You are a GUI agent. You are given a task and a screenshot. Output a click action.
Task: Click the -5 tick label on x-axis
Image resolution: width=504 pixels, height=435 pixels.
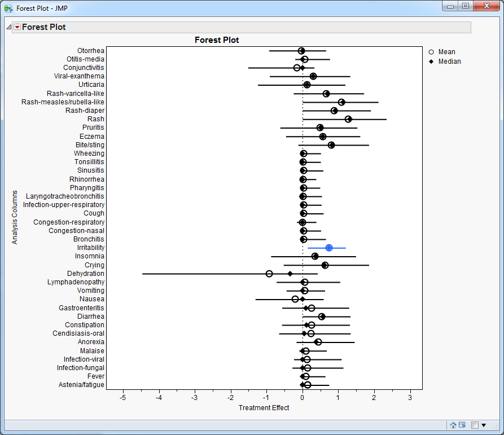123,397
